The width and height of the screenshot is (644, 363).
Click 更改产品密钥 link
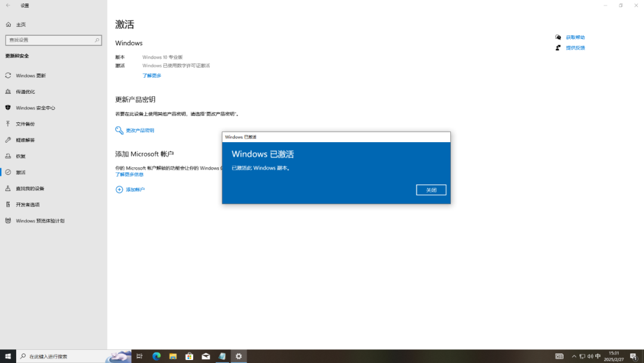pyautogui.click(x=140, y=130)
